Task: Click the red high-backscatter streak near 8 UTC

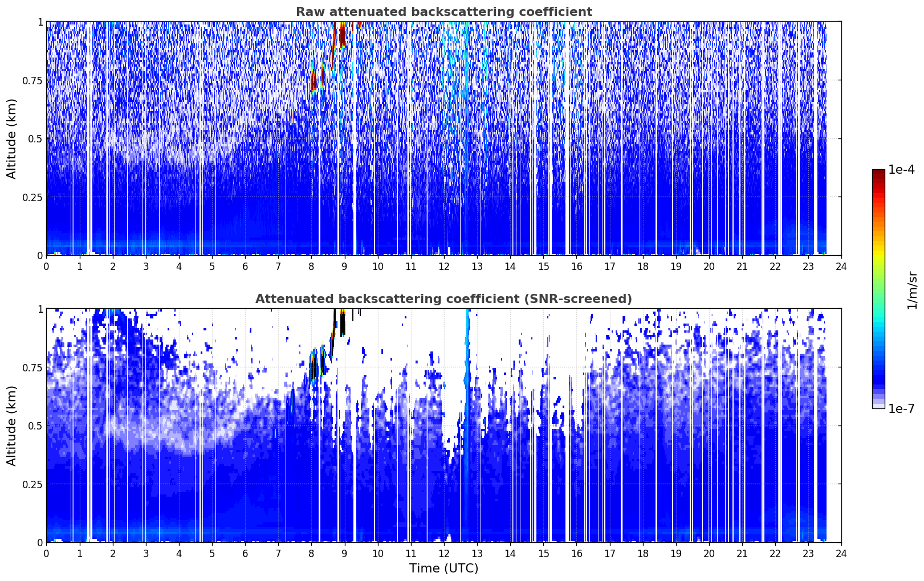Action: coord(314,81)
